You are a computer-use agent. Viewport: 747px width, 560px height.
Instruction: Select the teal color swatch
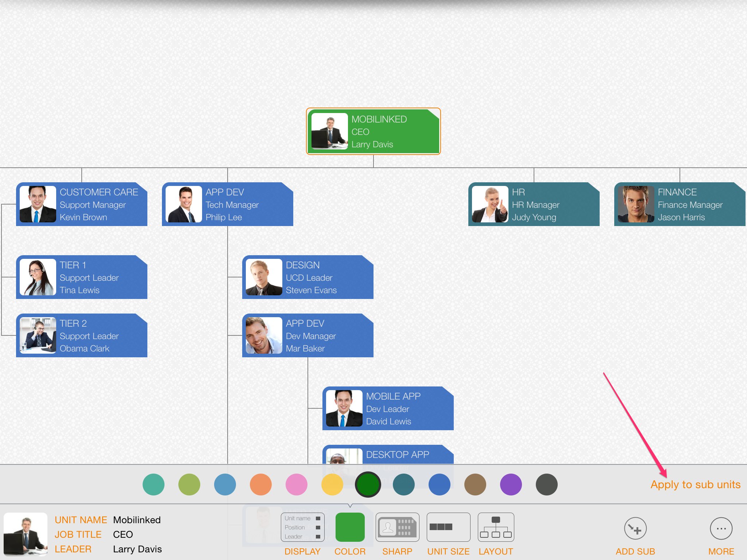coord(154,485)
